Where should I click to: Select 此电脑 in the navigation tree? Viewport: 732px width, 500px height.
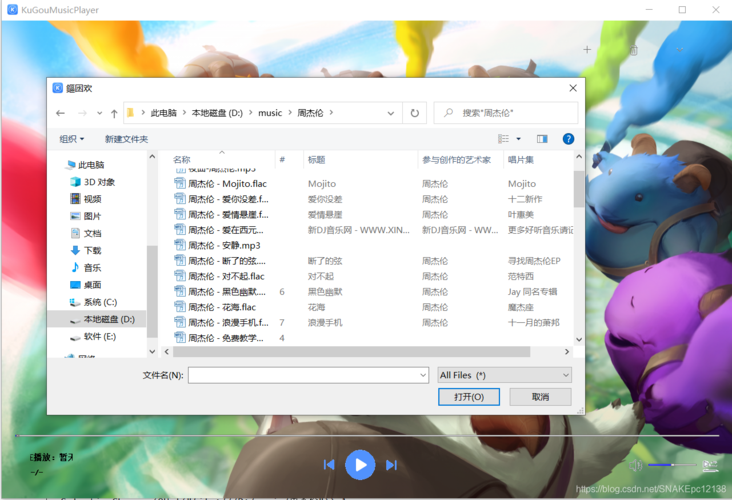[x=85, y=164]
